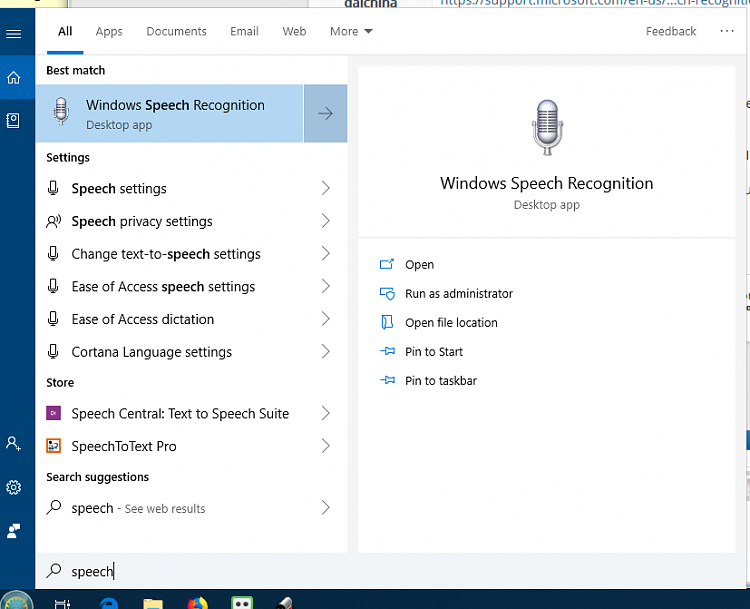This screenshot has height=609, width=750.
Task: Click the microphone icon beside Ease of Access dictation
Action: [x=53, y=319]
